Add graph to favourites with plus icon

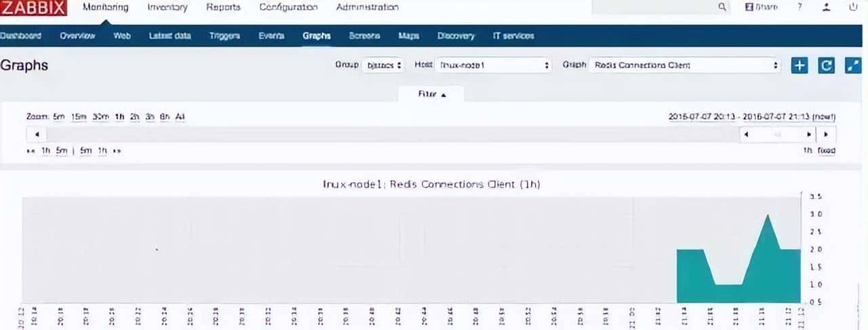[800, 66]
